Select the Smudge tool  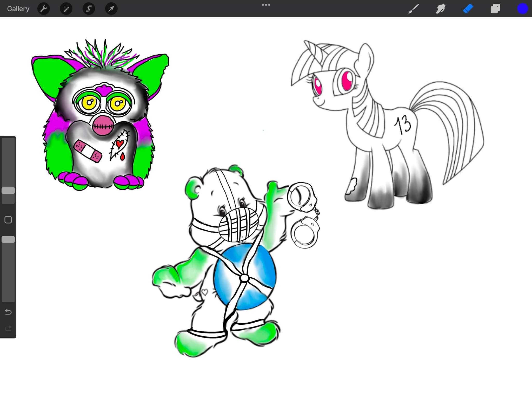pos(441,9)
